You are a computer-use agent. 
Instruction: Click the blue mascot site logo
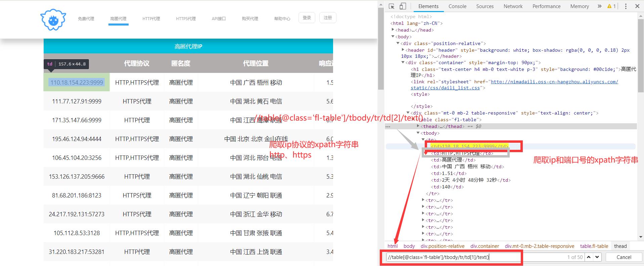click(53, 19)
